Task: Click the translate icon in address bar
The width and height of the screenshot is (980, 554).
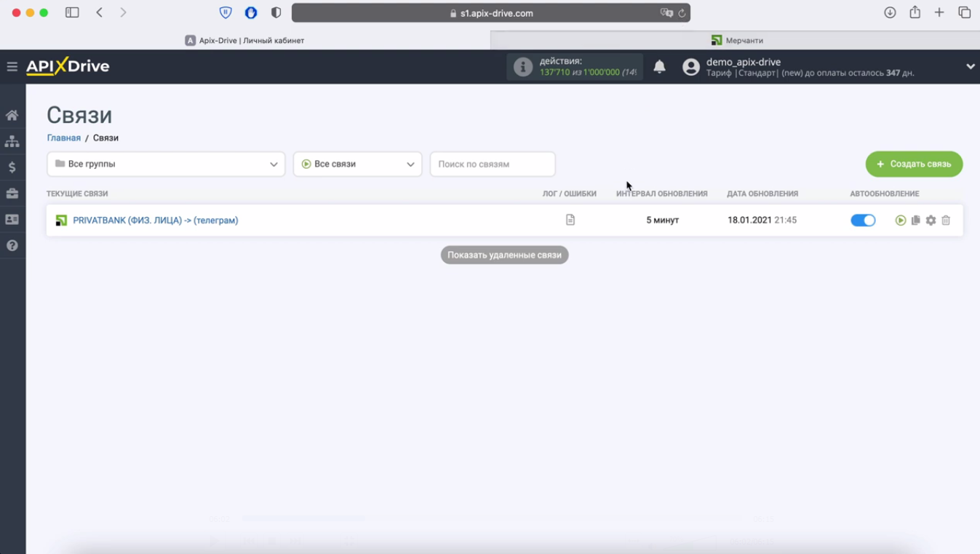Action: pos(666,13)
